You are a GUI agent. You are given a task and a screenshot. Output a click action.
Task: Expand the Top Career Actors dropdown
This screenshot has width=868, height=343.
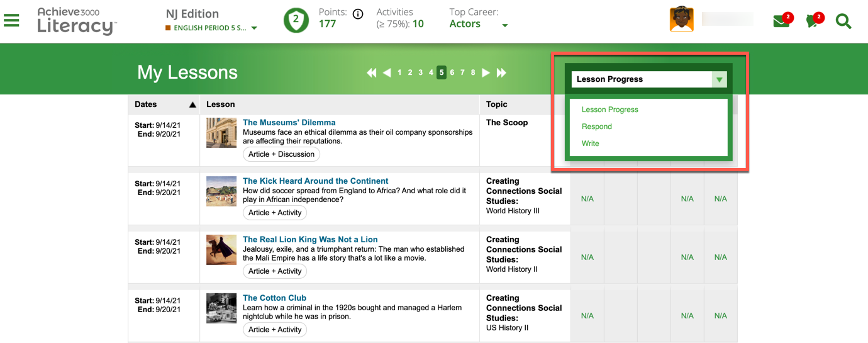[x=504, y=26]
